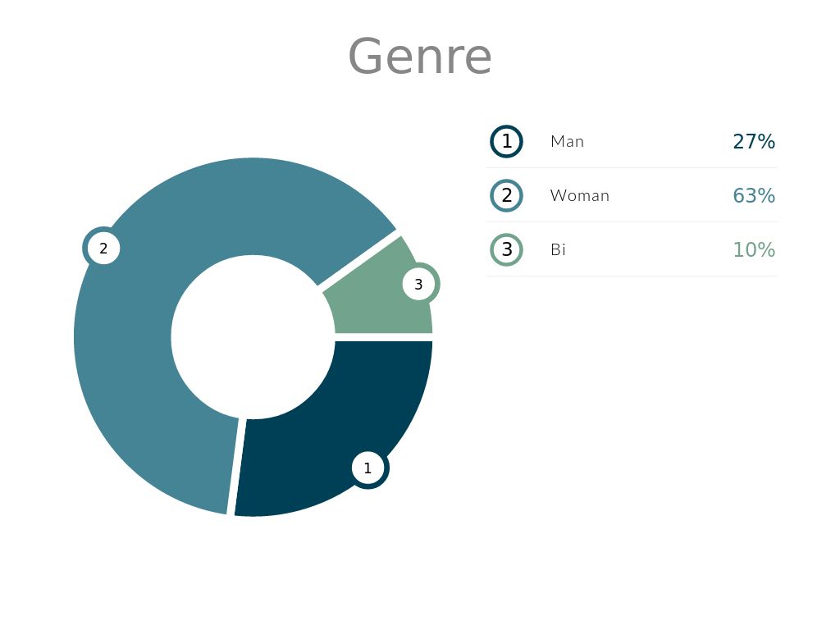Click the number 2 legend badge
Viewport: 840px width, 630px height.
(507, 195)
